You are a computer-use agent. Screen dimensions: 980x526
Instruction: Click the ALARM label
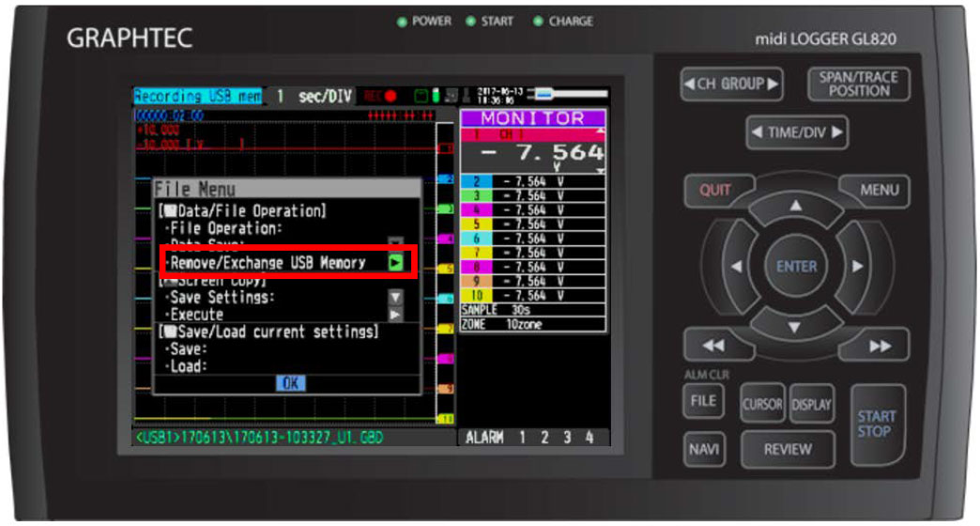tap(484, 438)
